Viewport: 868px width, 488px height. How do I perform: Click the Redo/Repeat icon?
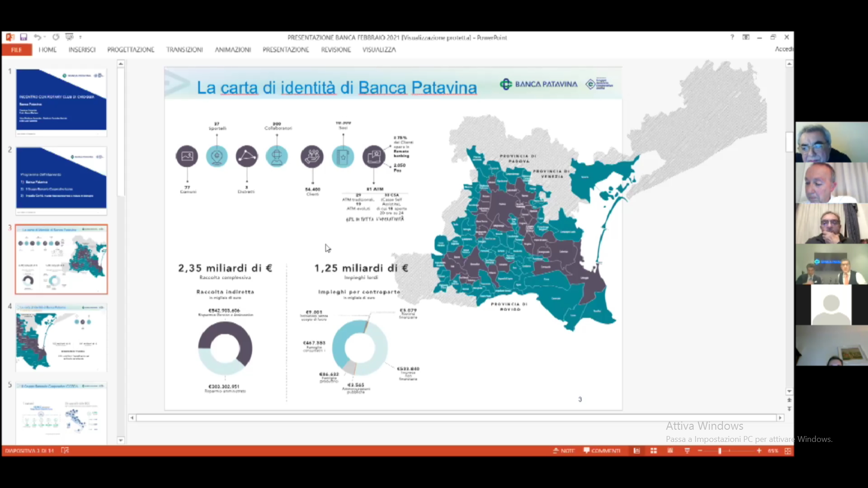coord(56,37)
